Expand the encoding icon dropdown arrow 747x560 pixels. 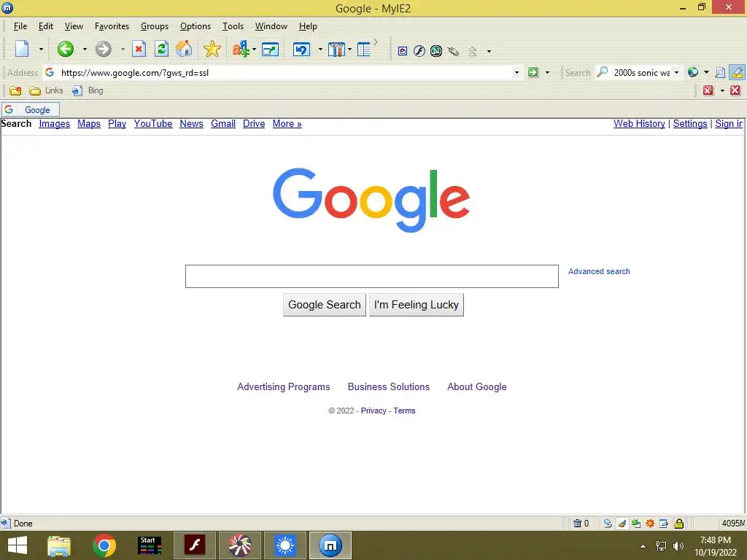tap(254, 49)
